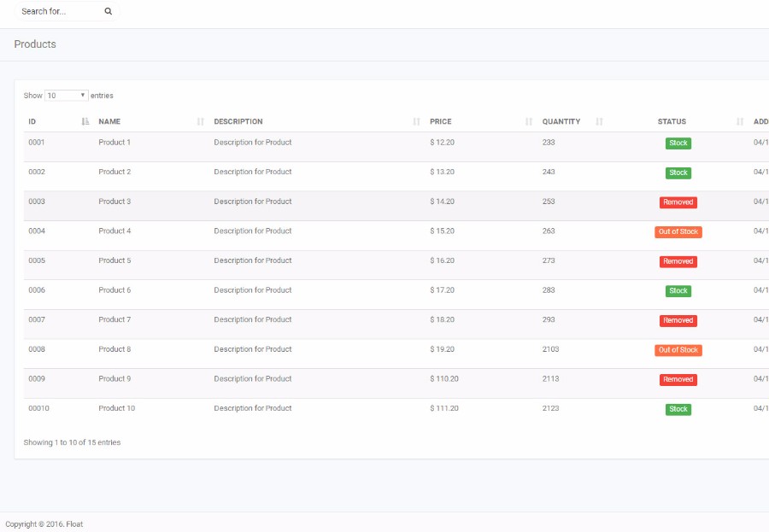Click the Name column sort arrows
769x532 pixels.
click(x=201, y=121)
